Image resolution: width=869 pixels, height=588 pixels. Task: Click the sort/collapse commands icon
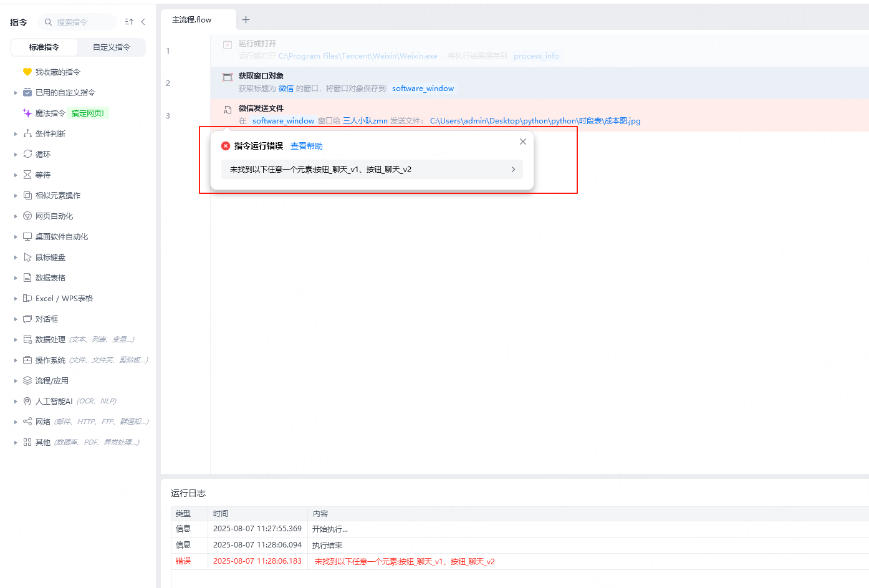129,22
